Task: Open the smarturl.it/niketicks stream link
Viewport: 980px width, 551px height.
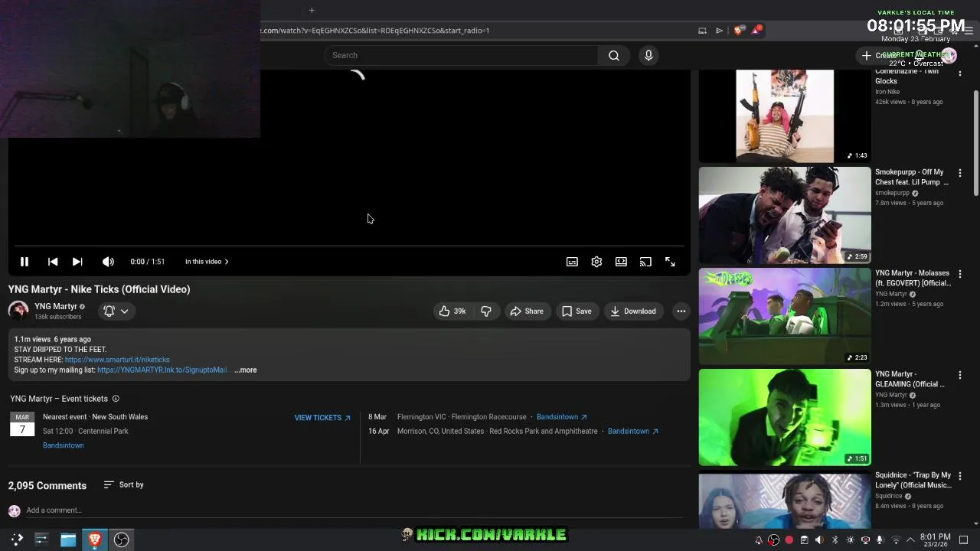Action: pos(117,360)
